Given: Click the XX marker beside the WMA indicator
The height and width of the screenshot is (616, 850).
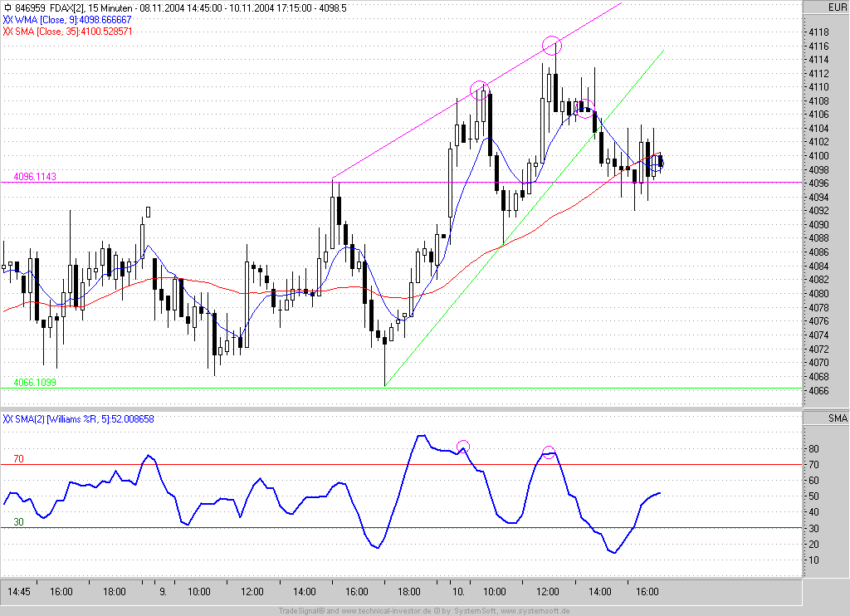Looking at the screenshot, I should tap(7, 20).
